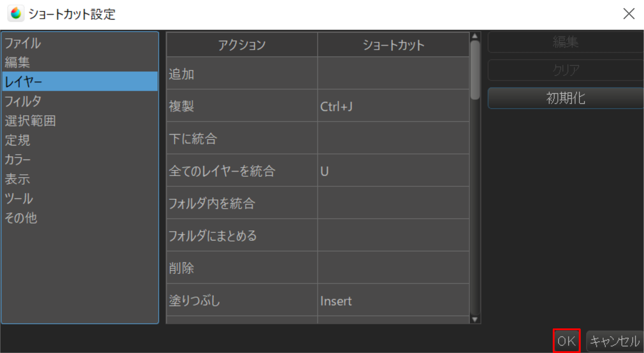The height and width of the screenshot is (353, 644).
Task: Click the Ctrl+J shortcut cell
Action: (x=394, y=106)
